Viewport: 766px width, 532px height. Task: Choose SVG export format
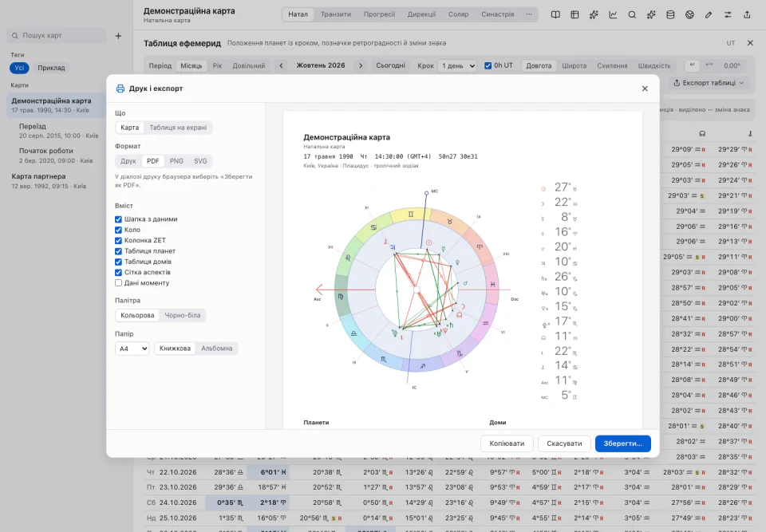pos(200,161)
